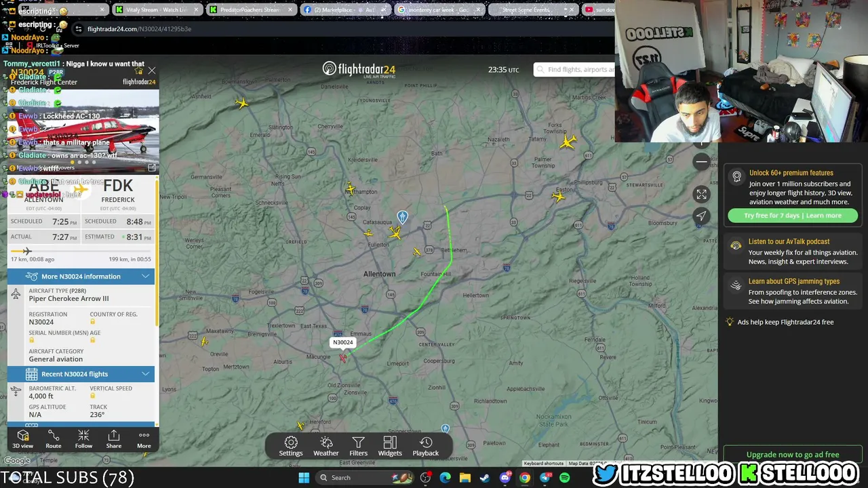This screenshot has width=868, height=488.
Task: Follow the selected aircraft
Action: 83,439
